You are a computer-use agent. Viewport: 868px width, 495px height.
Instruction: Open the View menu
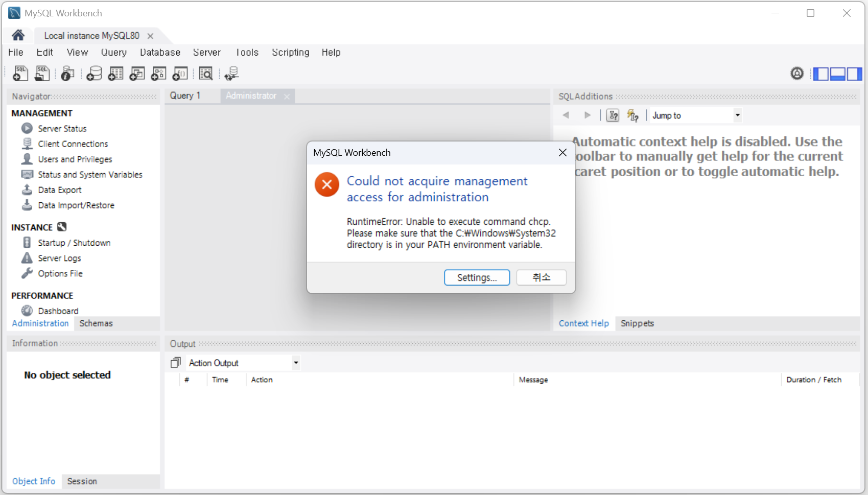coord(78,53)
